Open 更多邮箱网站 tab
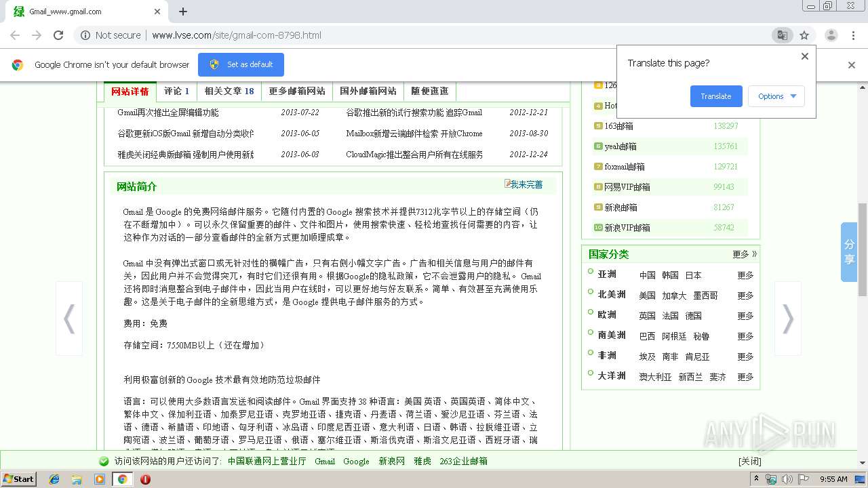Screen dimensions: 868x488 pyautogui.click(x=297, y=91)
